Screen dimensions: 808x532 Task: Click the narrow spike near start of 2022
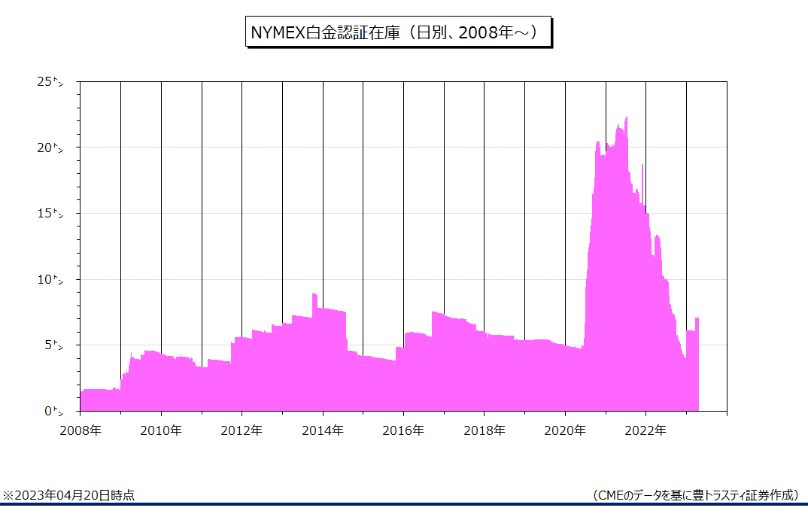pos(642,183)
